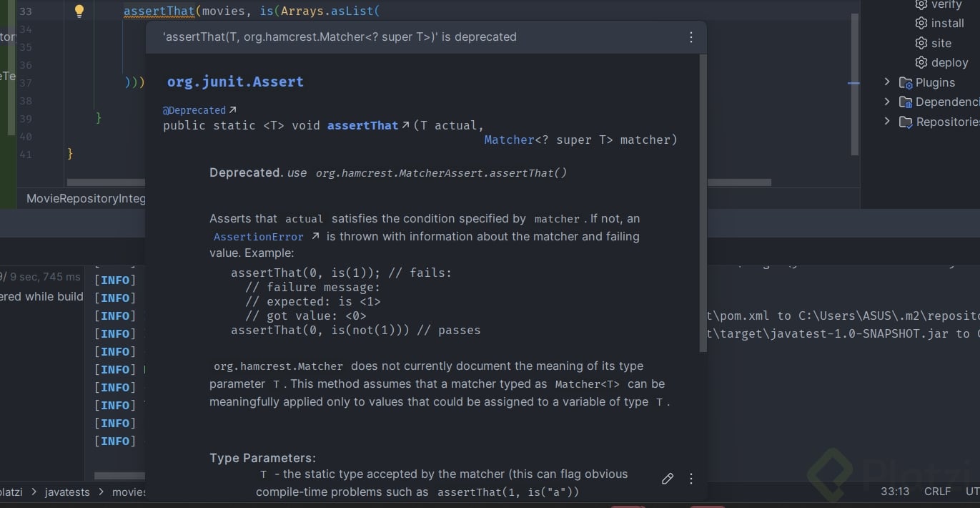The height and width of the screenshot is (508, 980).
Task: Click line number 37 in the gutter
Action: [x=26, y=83]
